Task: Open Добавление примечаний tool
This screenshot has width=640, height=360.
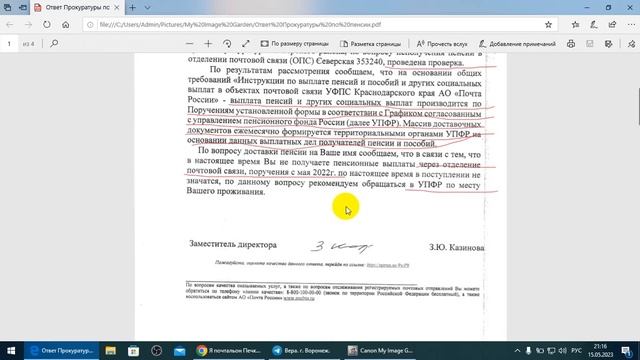Action: tap(517, 43)
